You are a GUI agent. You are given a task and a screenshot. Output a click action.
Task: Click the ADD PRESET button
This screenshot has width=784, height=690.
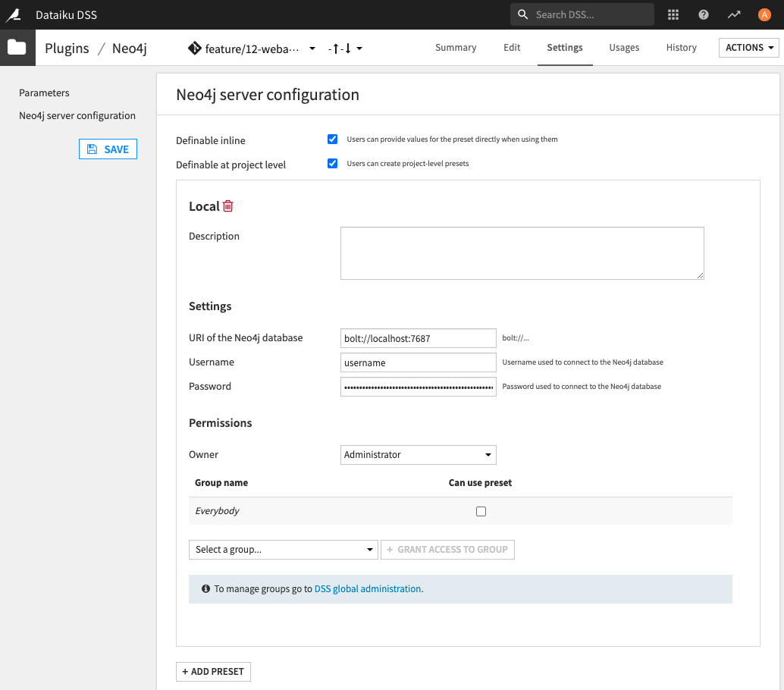(x=213, y=672)
